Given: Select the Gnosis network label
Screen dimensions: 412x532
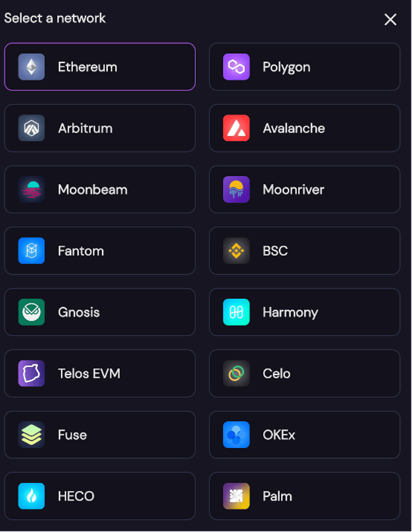Looking at the screenshot, I should coord(79,312).
